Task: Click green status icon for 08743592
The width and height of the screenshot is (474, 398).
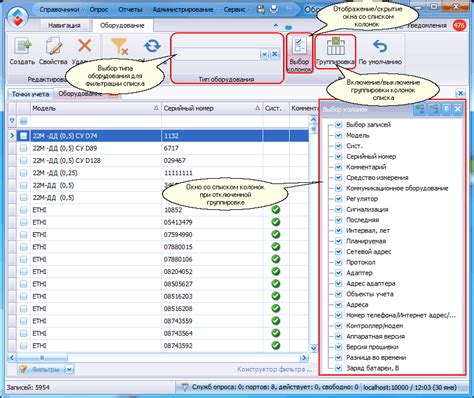Action: [x=276, y=345]
